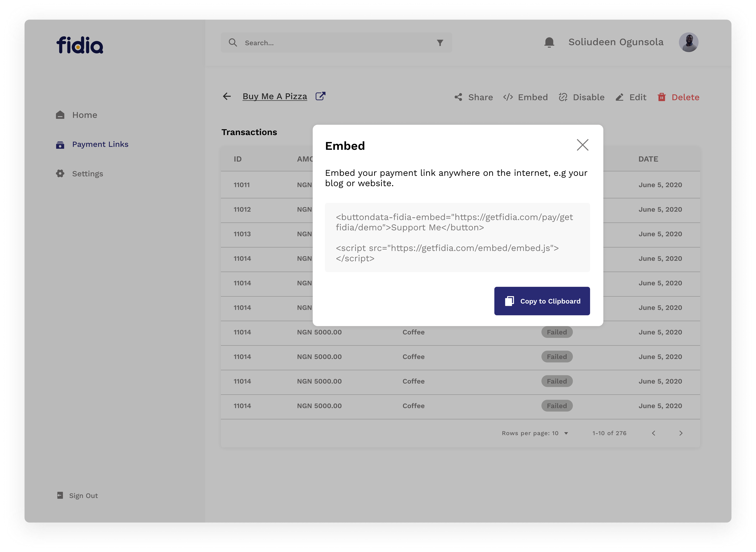Select transaction ID 11013
This screenshot has width=756, height=552.
(242, 234)
